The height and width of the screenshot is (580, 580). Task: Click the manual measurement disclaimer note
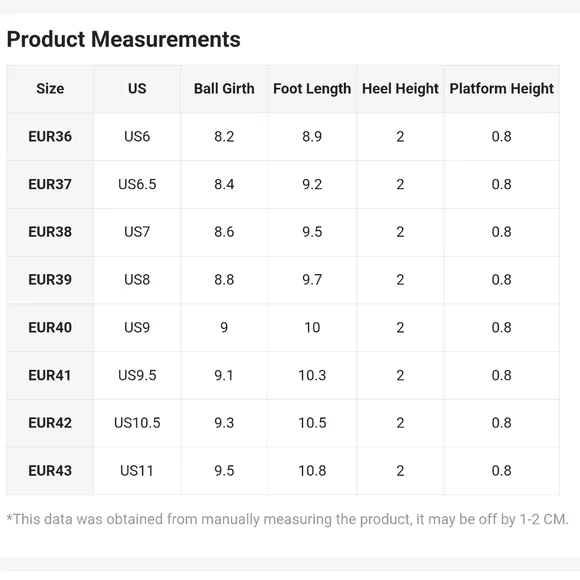click(x=287, y=519)
